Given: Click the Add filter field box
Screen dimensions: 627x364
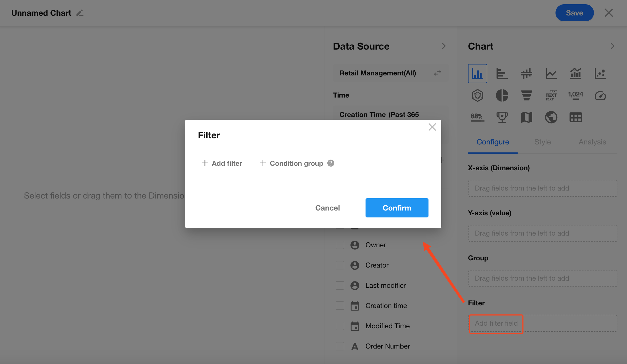Looking at the screenshot, I should (x=496, y=323).
